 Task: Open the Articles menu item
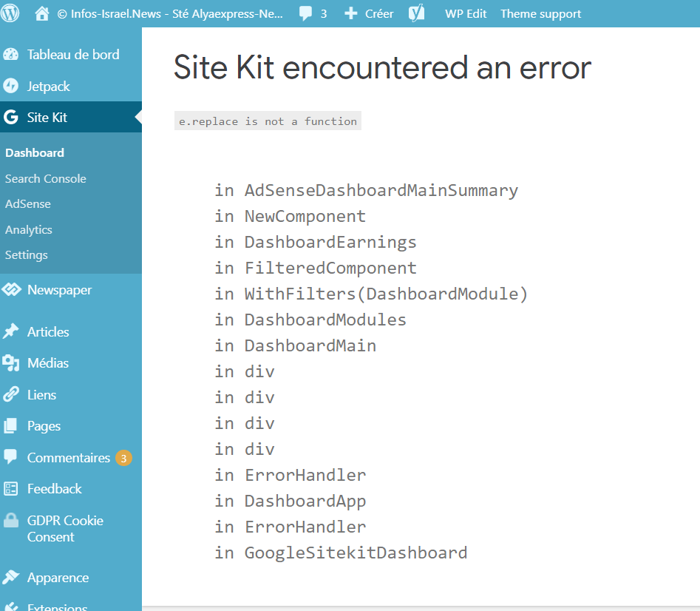[48, 332]
